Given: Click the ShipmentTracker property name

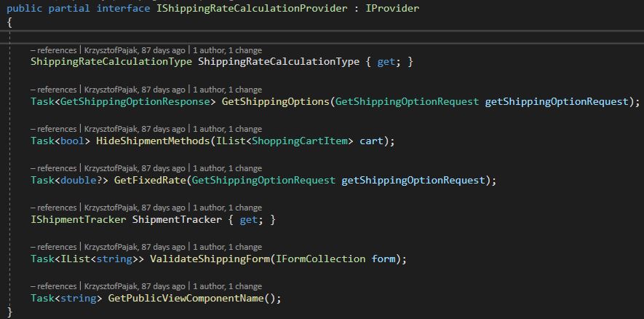Looking at the screenshot, I should click(x=177, y=219).
